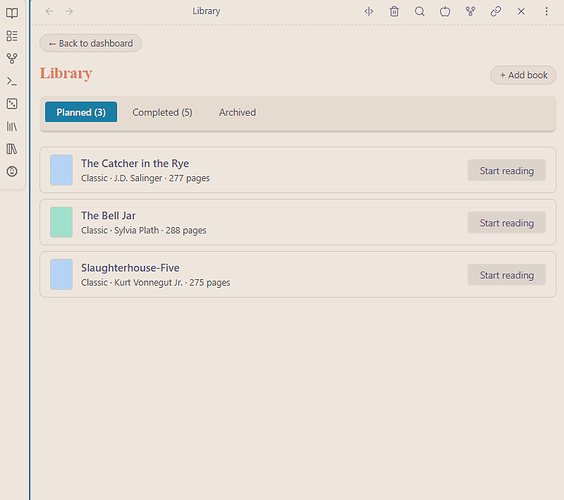Click the trash delete icon in the toolbar

tap(394, 12)
